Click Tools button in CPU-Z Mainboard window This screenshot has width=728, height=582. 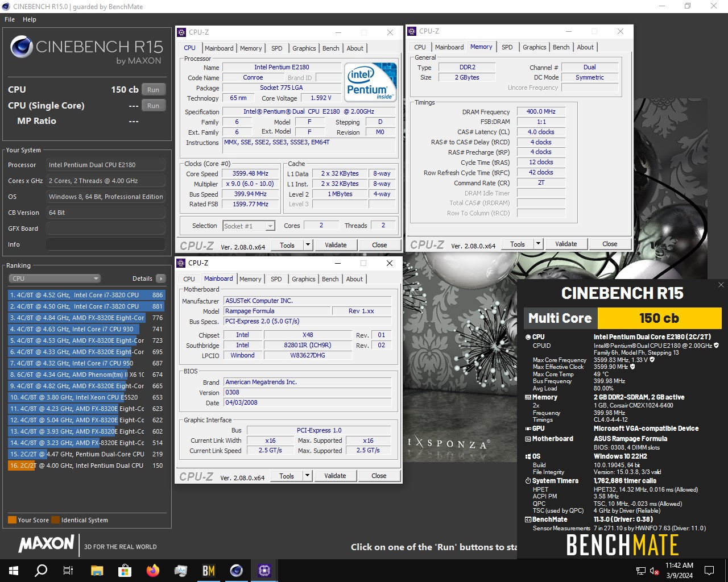[287, 476]
